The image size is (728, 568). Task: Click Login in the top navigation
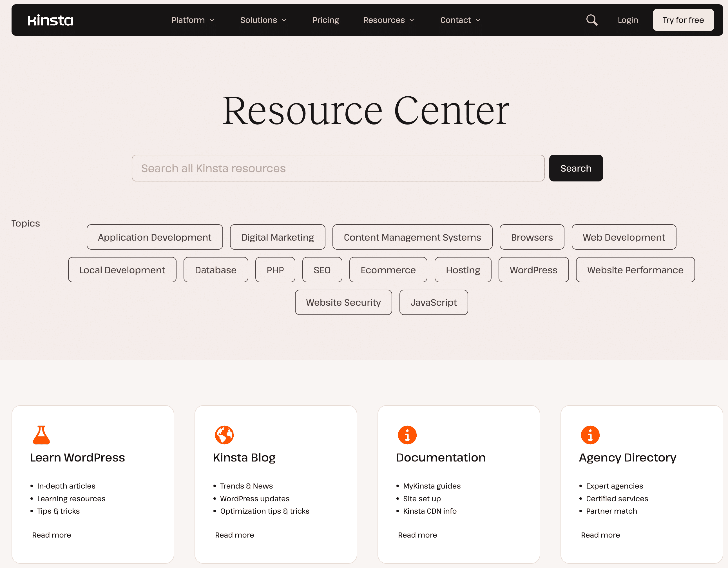(628, 20)
